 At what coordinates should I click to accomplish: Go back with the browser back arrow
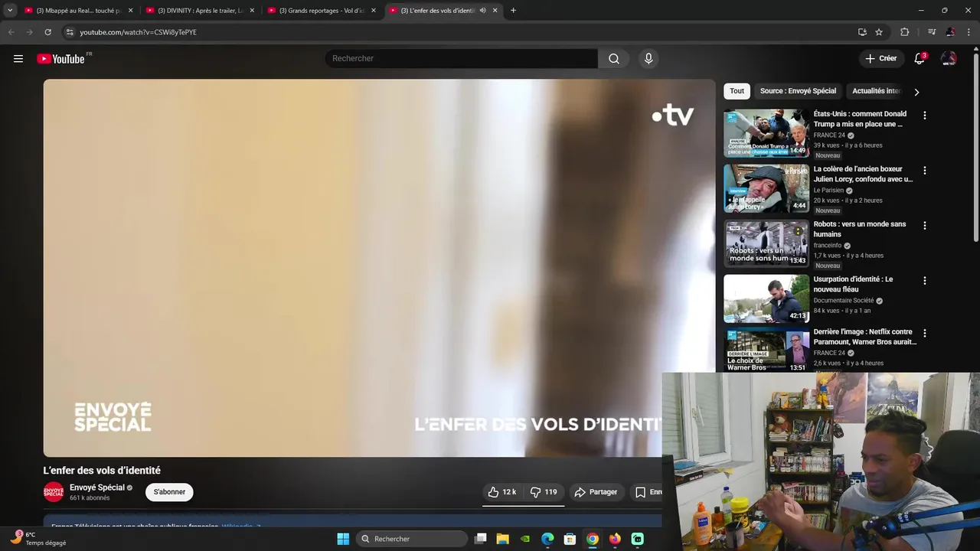point(11,32)
